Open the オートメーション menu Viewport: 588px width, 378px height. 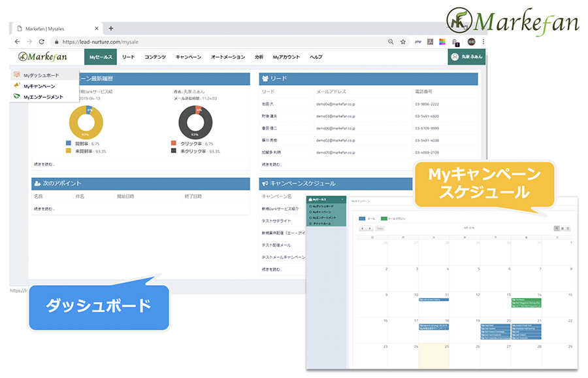(227, 57)
